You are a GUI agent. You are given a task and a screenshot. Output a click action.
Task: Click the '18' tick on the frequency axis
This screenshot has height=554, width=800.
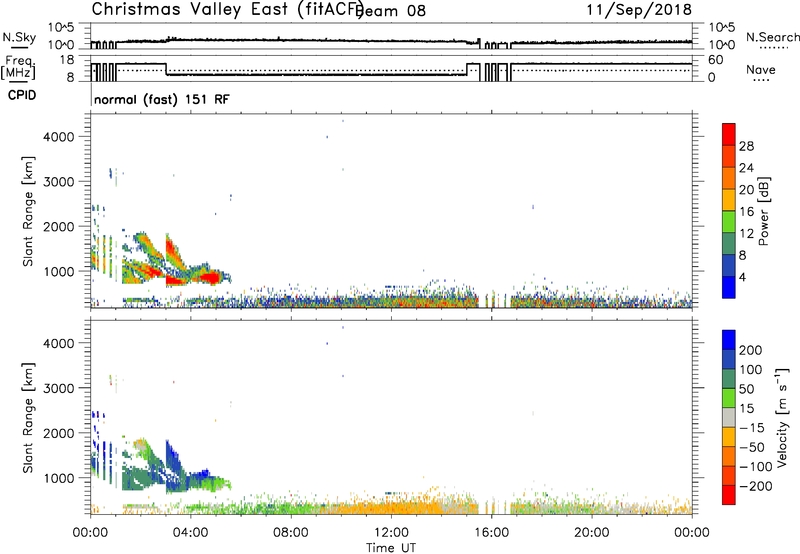(x=67, y=60)
